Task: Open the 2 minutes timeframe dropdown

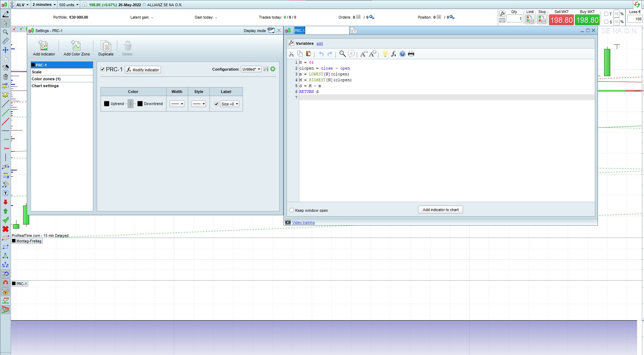Action: 44,5
